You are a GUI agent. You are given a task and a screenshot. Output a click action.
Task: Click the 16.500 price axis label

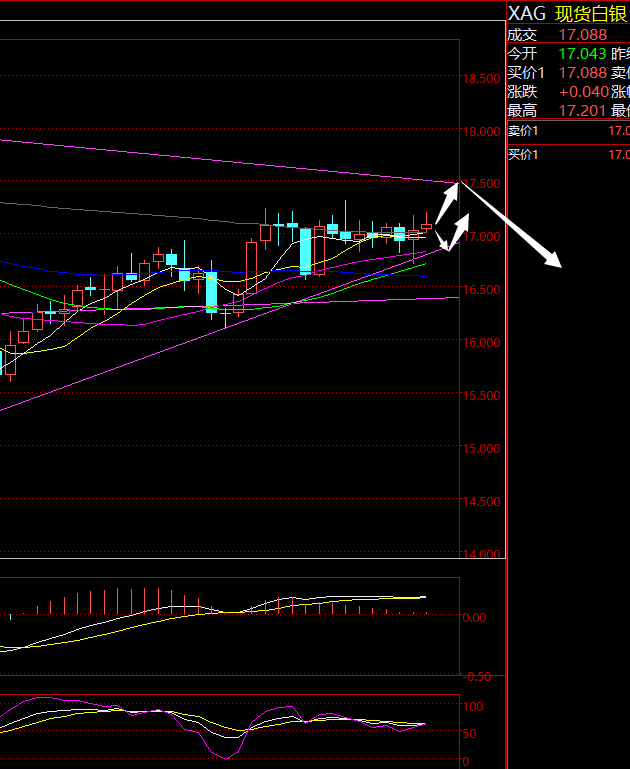click(481, 290)
